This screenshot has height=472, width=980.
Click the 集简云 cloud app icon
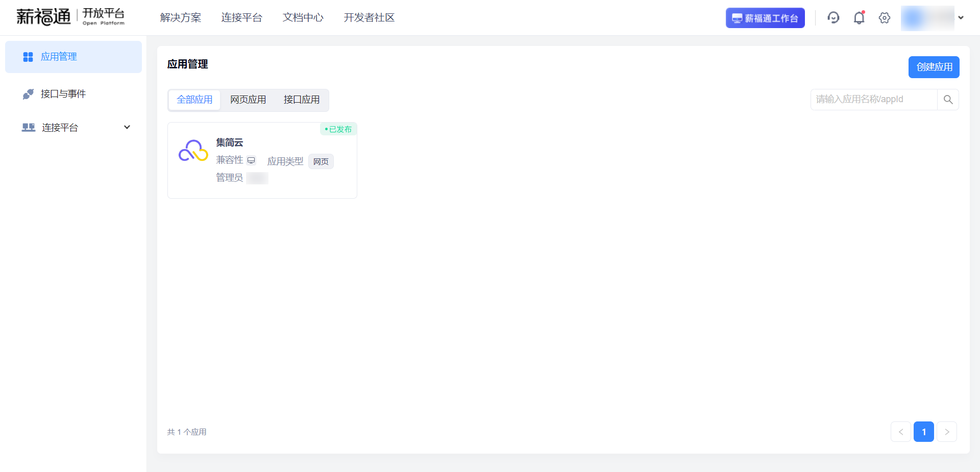pos(193,151)
